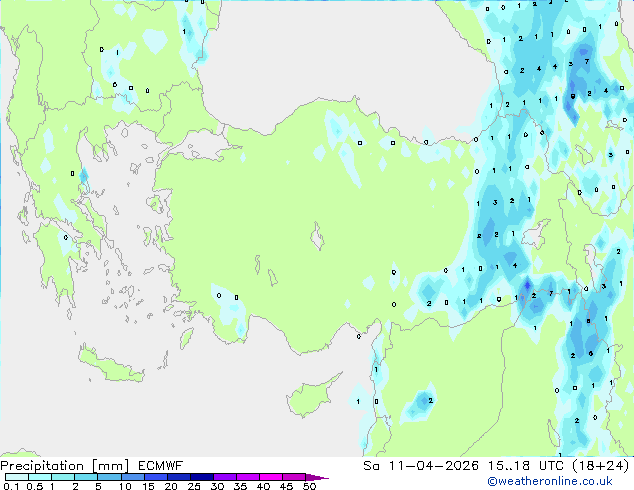This screenshot has height=490, width=634.
Task: Click the 'Precipitation [mm]' label
Action: click(65, 466)
